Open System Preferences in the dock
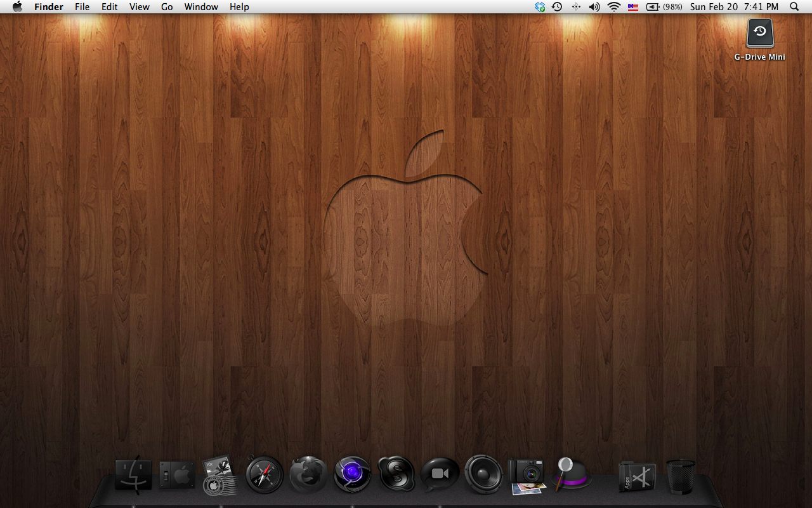The width and height of the screenshot is (812, 508). click(177, 476)
